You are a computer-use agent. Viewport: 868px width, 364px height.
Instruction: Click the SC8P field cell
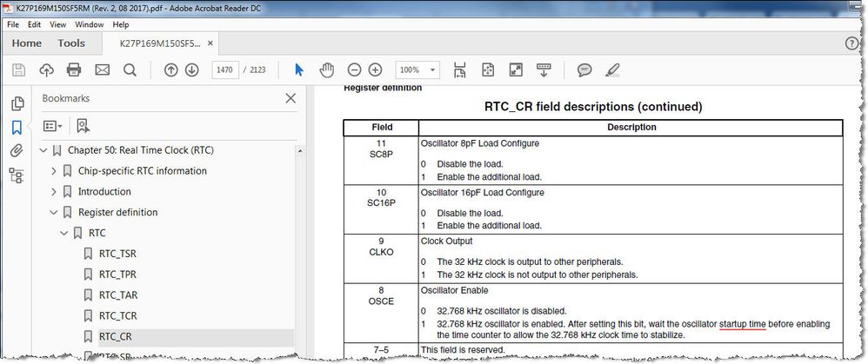click(381, 161)
